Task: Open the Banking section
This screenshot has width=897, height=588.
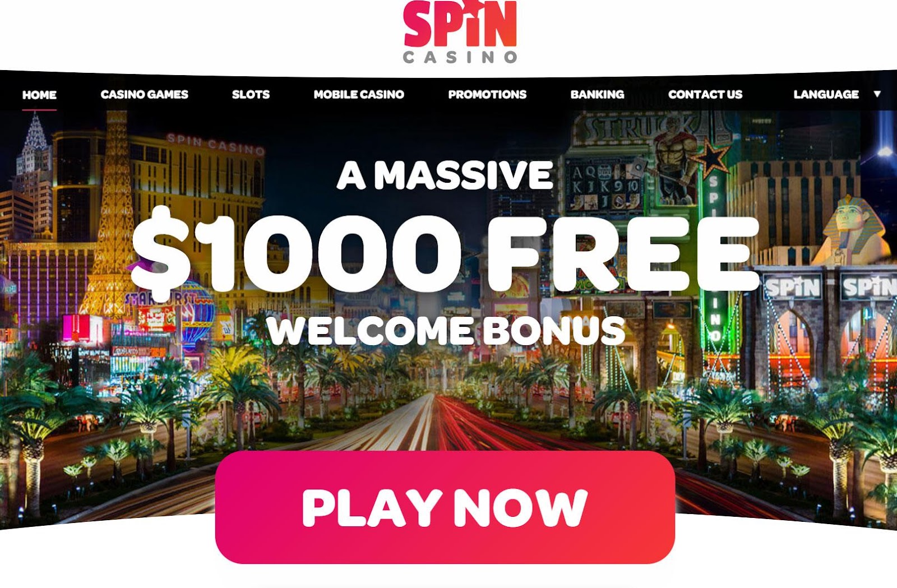Action: pyautogui.click(x=597, y=94)
